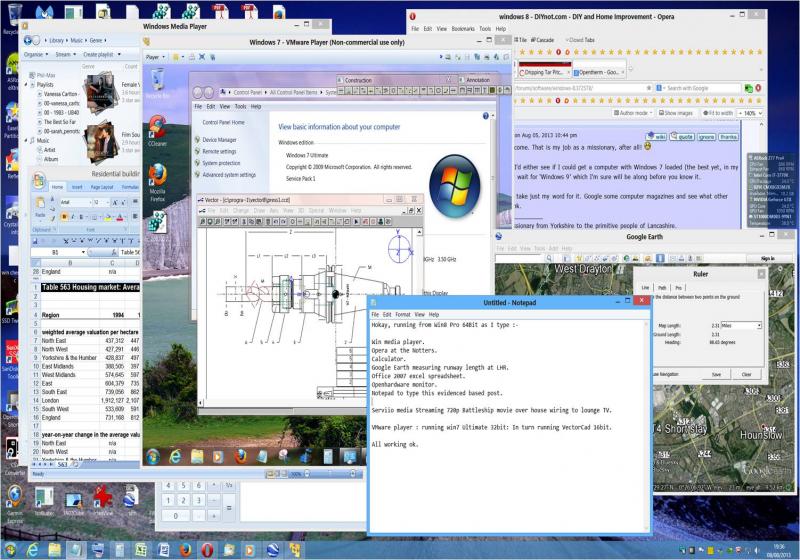Screen dimensions: 800x560
Task: Click the Excel Office button orb
Action: (38, 181)
